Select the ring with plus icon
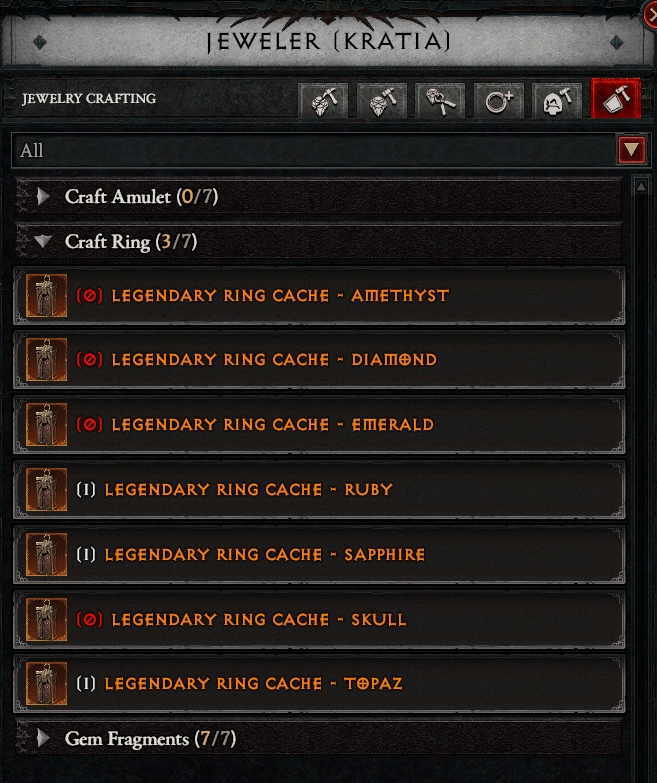The image size is (657, 783). point(498,100)
